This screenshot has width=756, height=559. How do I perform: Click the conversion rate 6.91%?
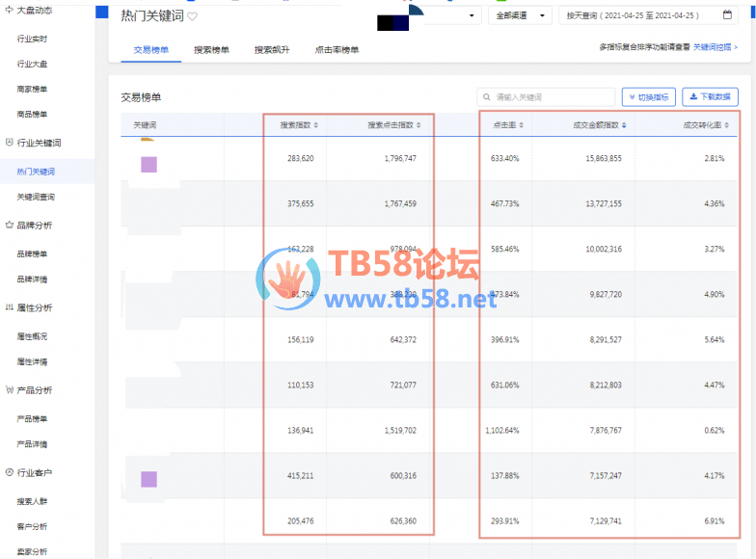pos(714,520)
